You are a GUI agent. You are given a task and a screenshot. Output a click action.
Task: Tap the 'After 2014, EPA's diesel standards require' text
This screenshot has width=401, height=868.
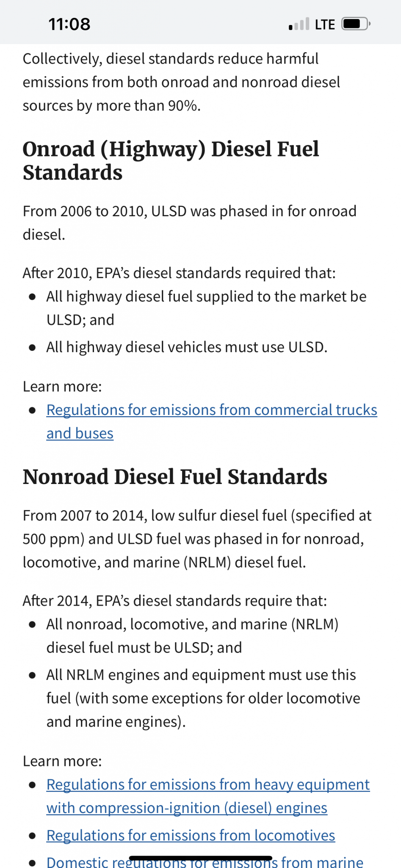point(175,601)
